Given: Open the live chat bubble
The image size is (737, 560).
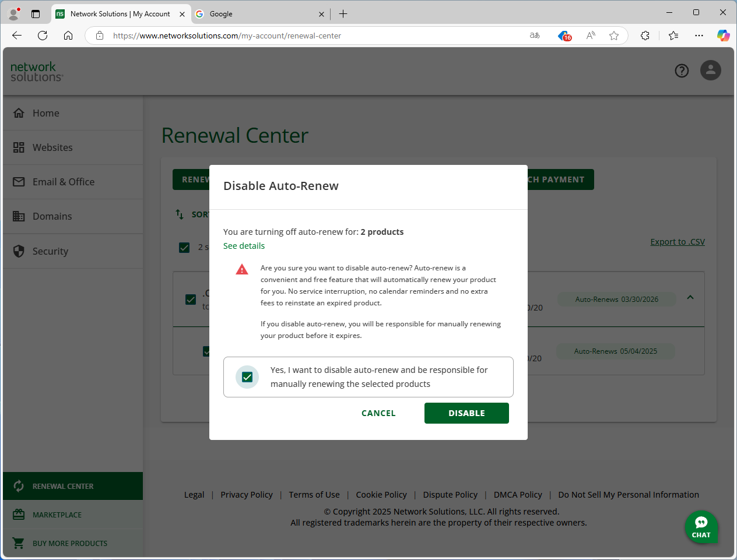Looking at the screenshot, I should tap(701, 527).
